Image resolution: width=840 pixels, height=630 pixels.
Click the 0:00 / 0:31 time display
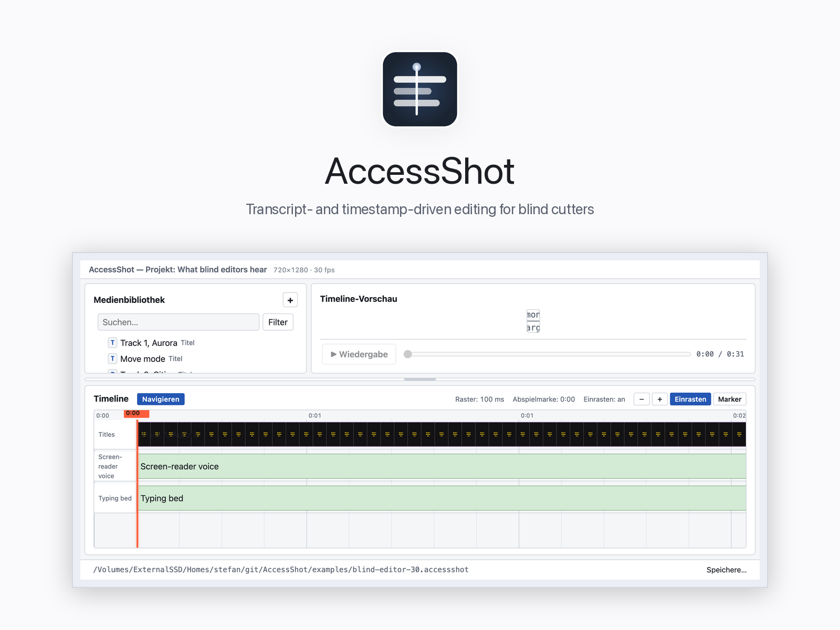click(720, 354)
